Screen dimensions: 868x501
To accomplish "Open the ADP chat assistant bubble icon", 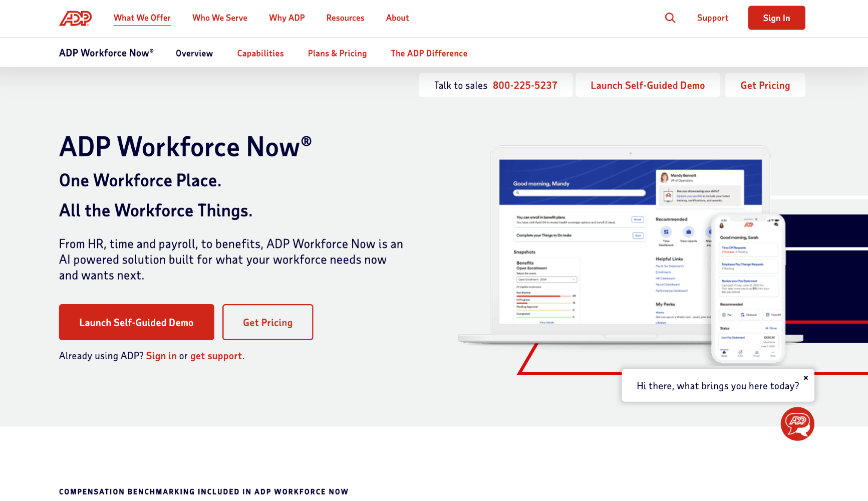I will pos(797,424).
